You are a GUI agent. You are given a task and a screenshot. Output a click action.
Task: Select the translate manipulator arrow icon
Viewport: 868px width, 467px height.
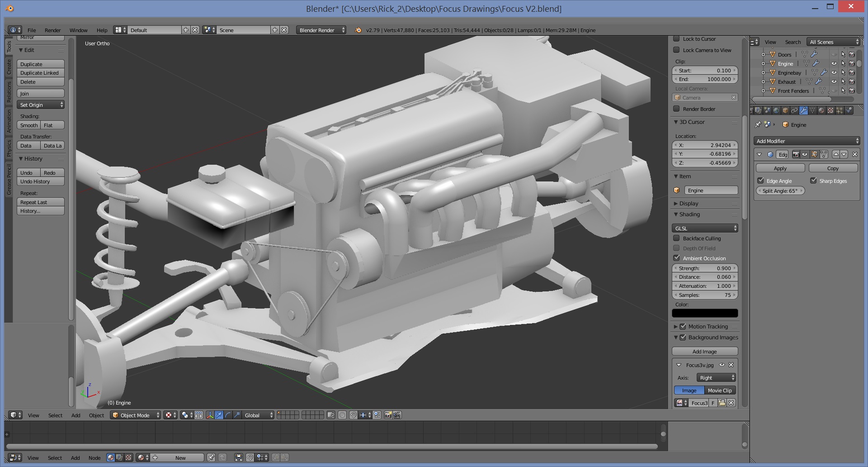click(x=219, y=415)
